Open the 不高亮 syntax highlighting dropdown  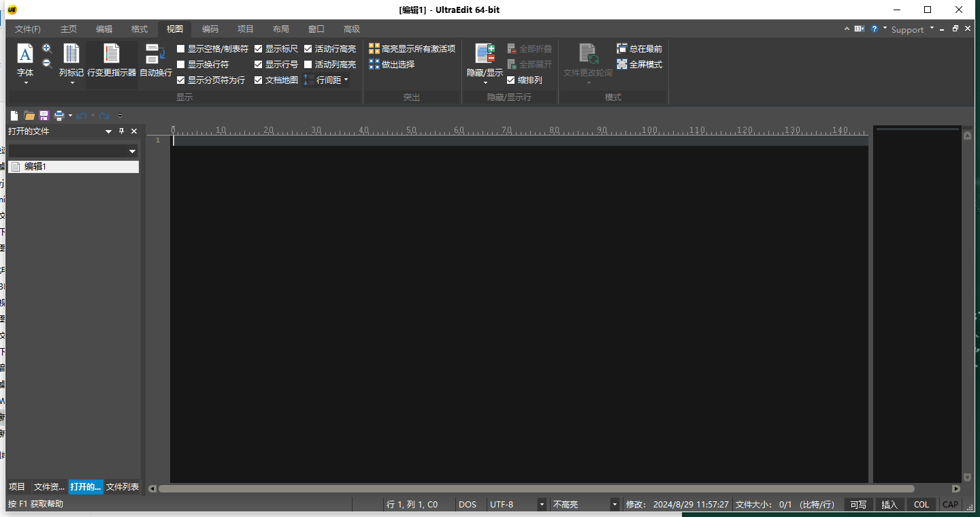[x=615, y=505]
